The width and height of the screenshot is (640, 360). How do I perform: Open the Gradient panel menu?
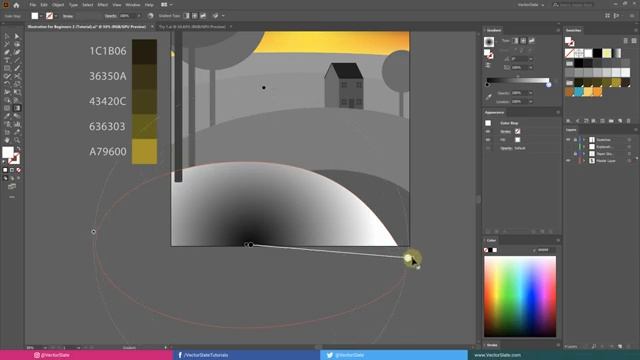click(558, 30)
